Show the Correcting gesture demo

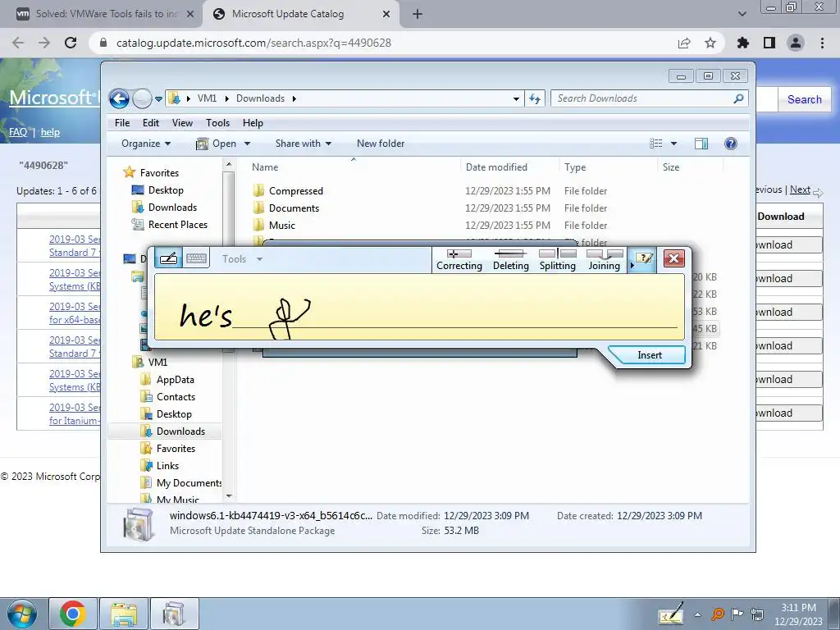pos(459,260)
